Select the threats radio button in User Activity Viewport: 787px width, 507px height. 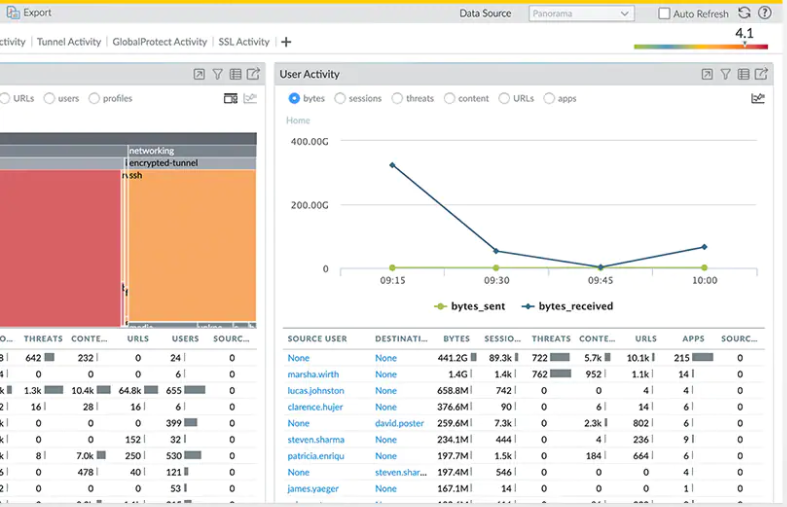click(397, 98)
